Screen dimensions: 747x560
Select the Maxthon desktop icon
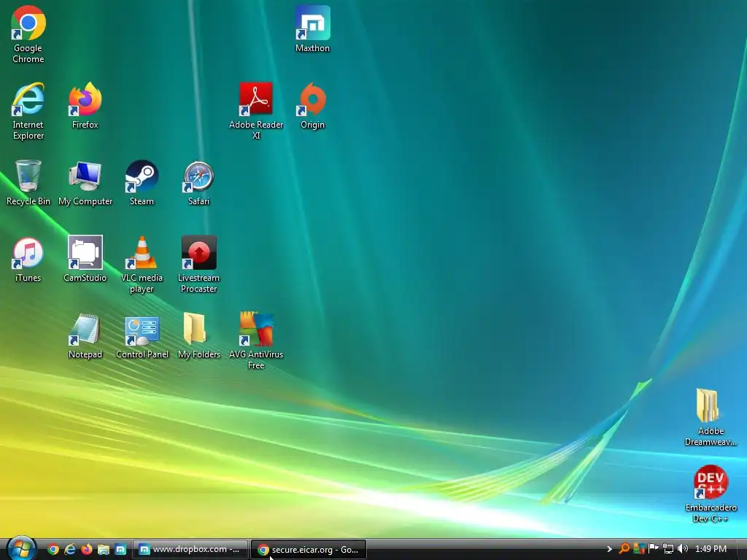312,28
